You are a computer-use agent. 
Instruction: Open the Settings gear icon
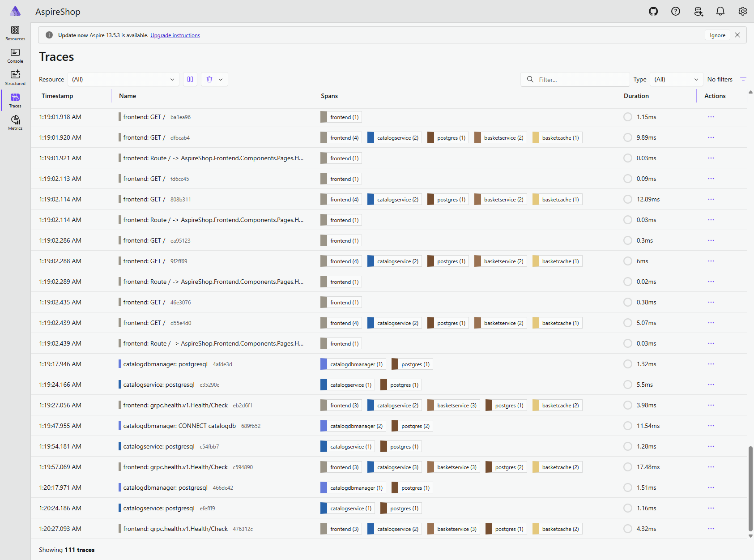[x=743, y=12]
